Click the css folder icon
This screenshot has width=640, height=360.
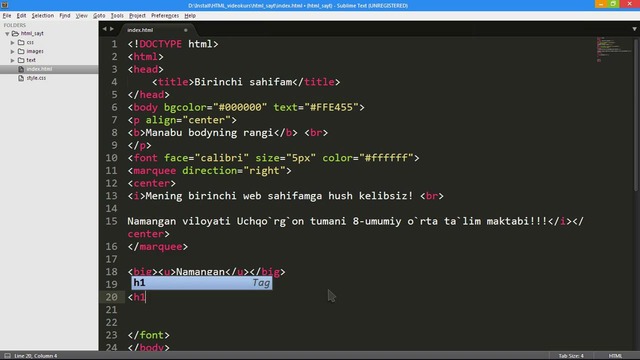pyautogui.click(x=21, y=42)
